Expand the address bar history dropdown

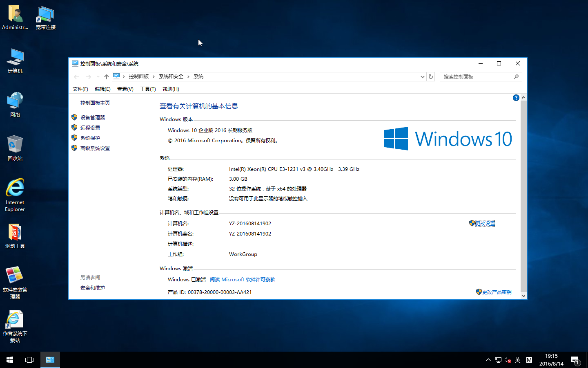[423, 76]
